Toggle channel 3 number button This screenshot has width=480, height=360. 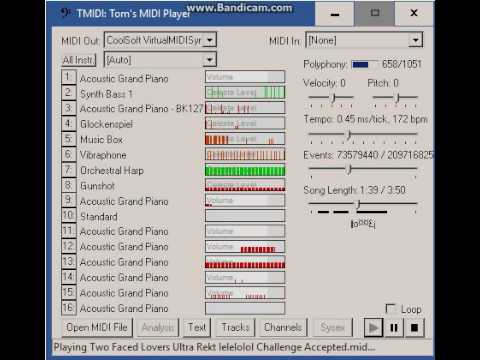(x=69, y=108)
